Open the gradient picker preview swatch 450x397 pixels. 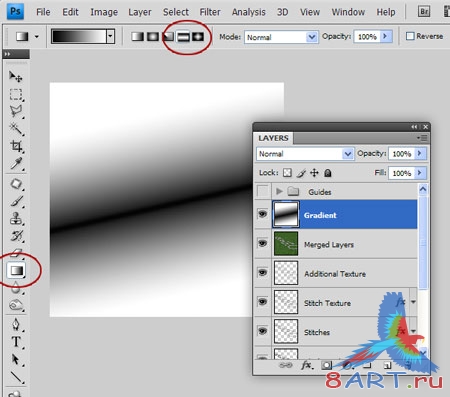click(79, 36)
